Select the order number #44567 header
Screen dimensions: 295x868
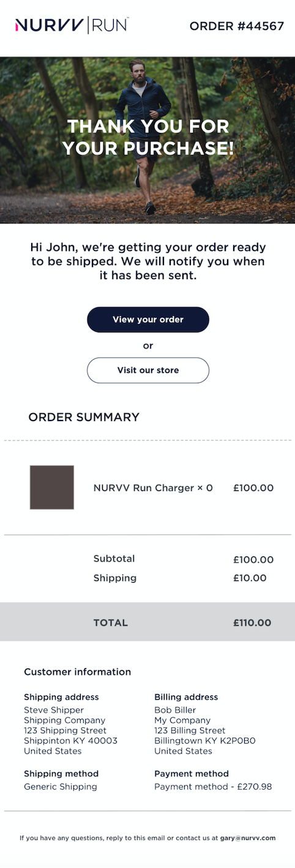tap(237, 26)
